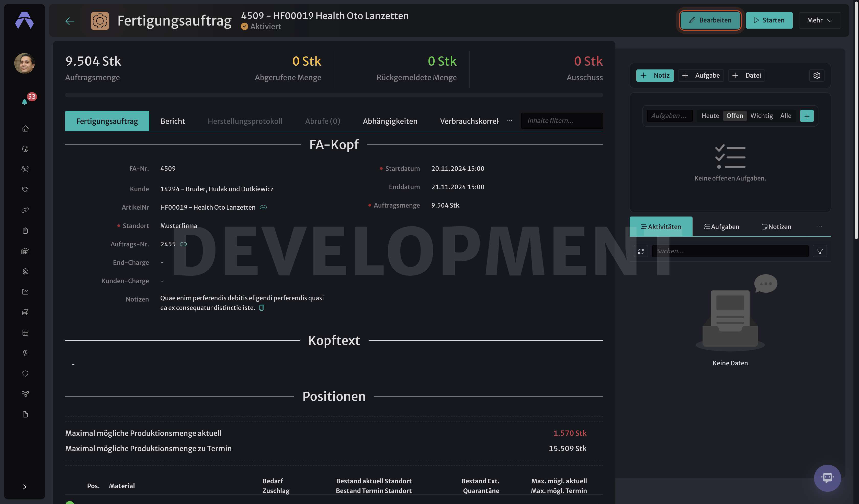Viewport: 859px width, 504px height.
Task: Open the filter funnel in activities panel
Action: 819,251
